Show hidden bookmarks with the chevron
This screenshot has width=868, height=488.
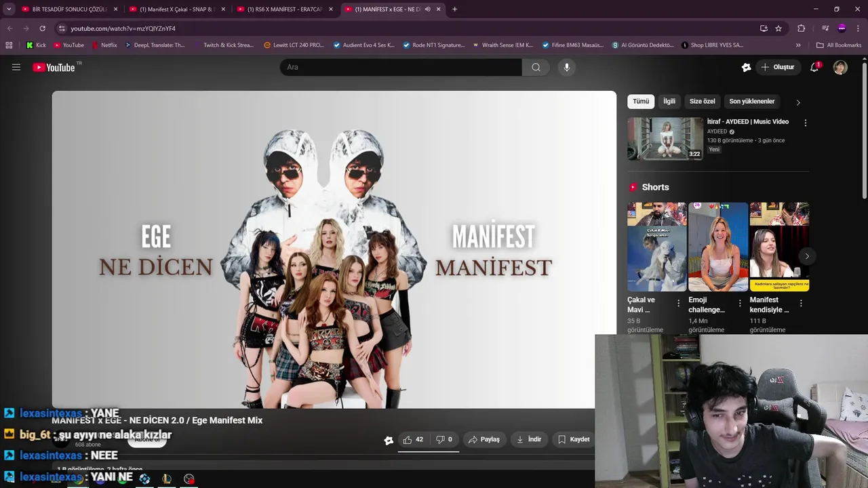point(798,45)
